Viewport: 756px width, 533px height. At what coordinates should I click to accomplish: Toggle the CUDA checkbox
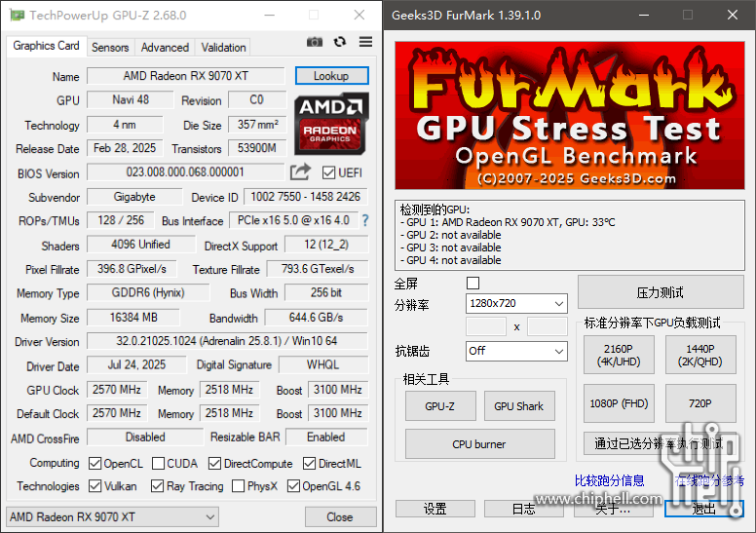point(158,464)
